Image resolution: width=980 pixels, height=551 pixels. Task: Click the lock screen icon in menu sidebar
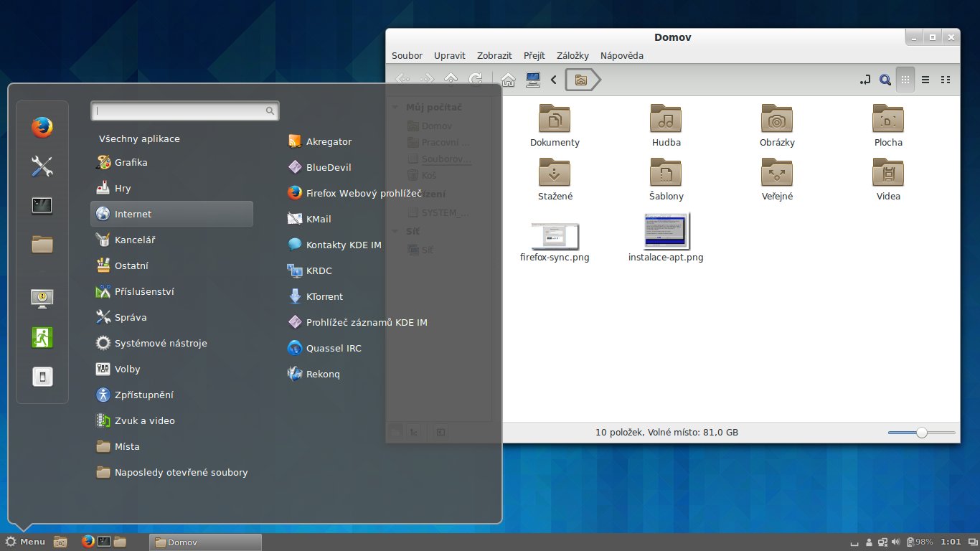[42, 298]
